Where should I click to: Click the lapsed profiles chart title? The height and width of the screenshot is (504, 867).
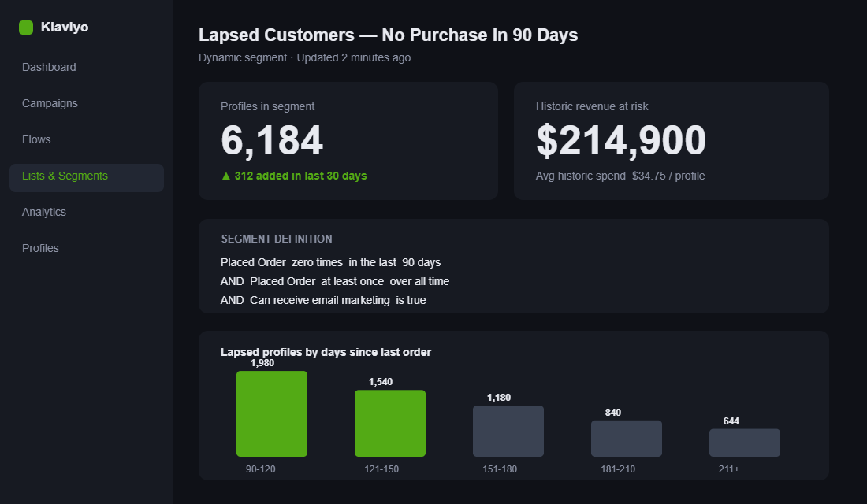[x=326, y=352]
